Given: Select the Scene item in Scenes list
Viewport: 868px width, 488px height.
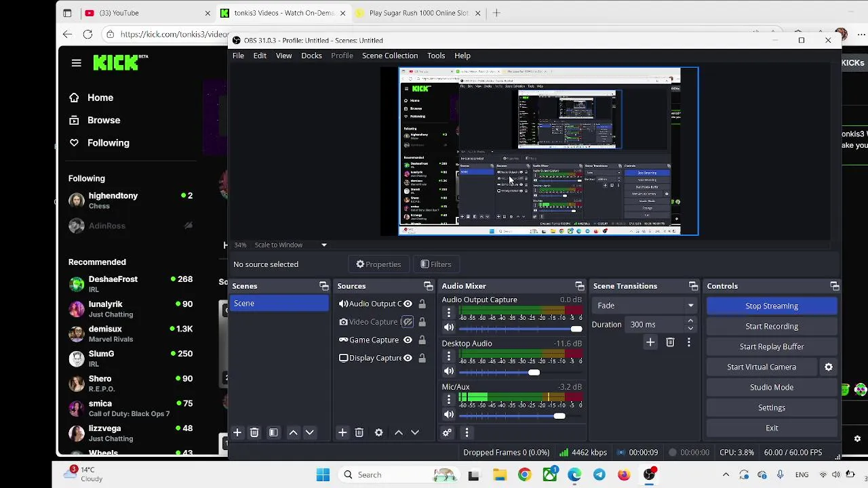Looking at the screenshot, I should click(279, 304).
